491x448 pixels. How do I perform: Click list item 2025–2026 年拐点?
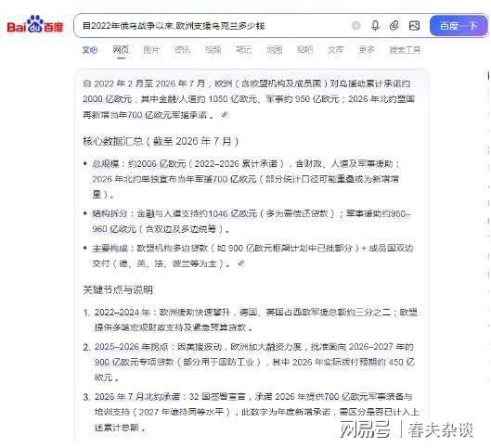[254, 362]
